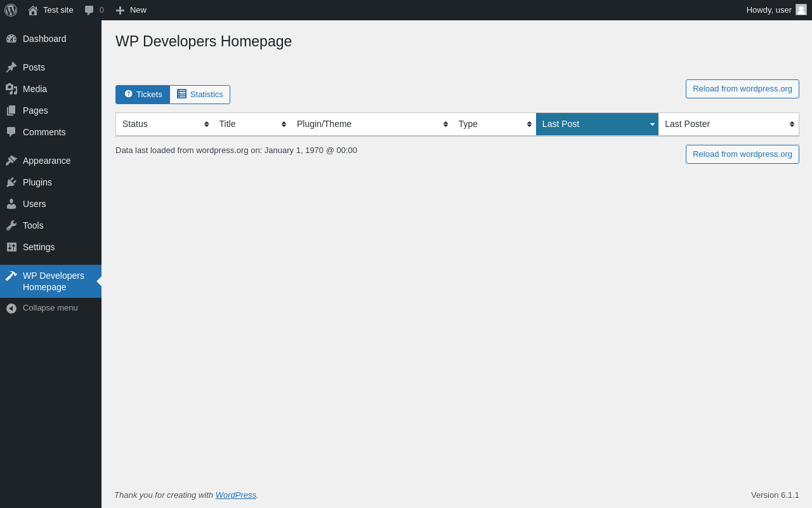The width and height of the screenshot is (812, 508).
Task: Open the New content menu label
Action: [x=138, y=10]
